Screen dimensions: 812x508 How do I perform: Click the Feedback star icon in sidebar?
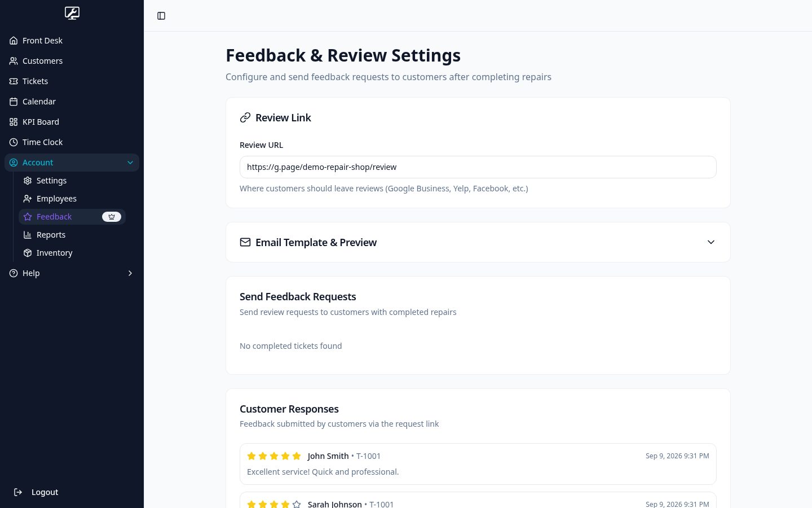pyautogui.click(x=28, y=217)
